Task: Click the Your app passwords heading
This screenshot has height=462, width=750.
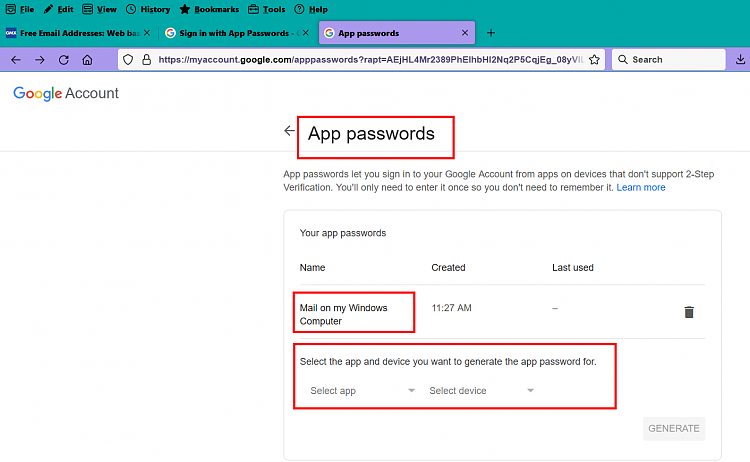Action: tap(342, 233)
